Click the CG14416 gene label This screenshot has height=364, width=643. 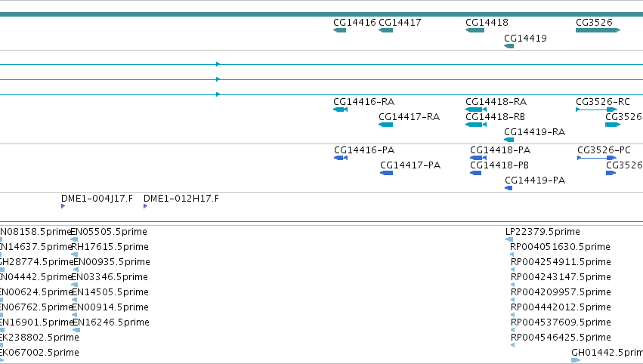pos(354,23)
